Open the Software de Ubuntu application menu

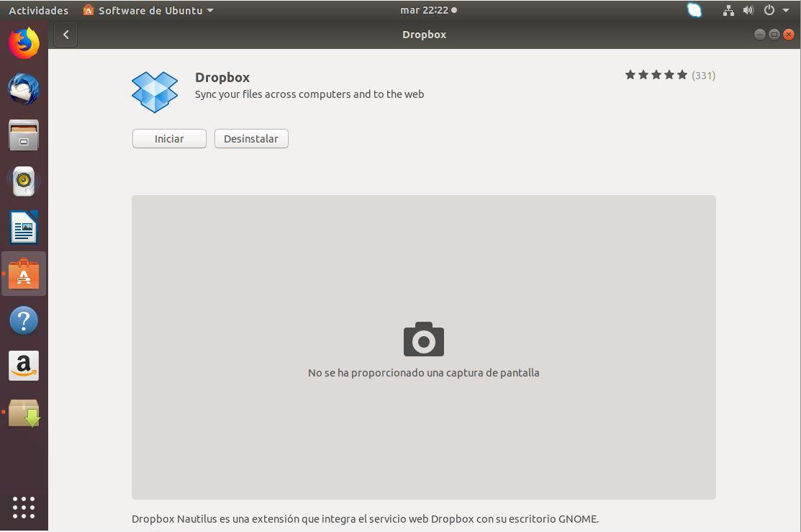pyautogui.click(x=147, y=10)
